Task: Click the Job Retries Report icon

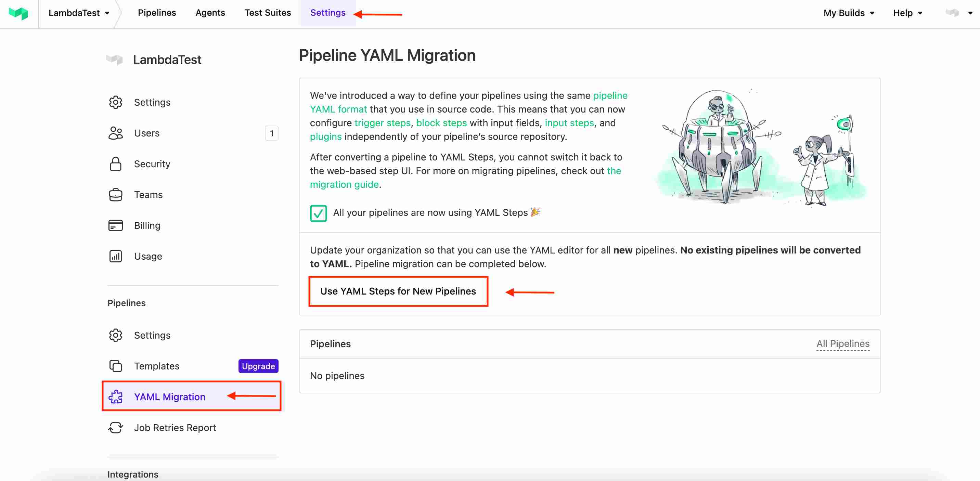Action: coord(115,427)
